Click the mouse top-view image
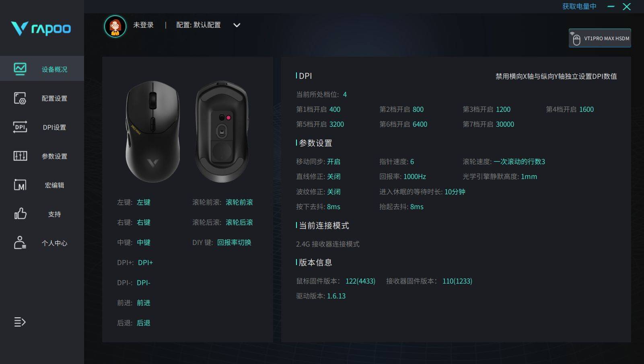 153,132
